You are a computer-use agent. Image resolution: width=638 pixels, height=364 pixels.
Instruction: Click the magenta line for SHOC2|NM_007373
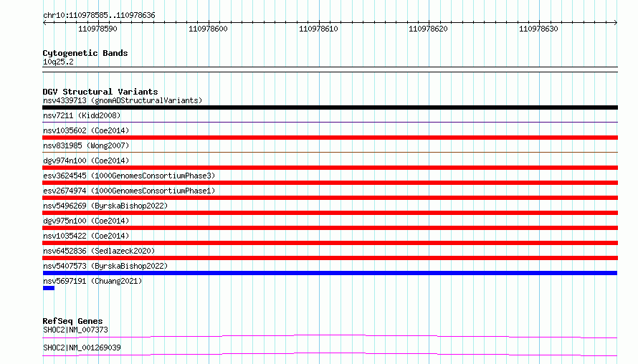[330, 336]
